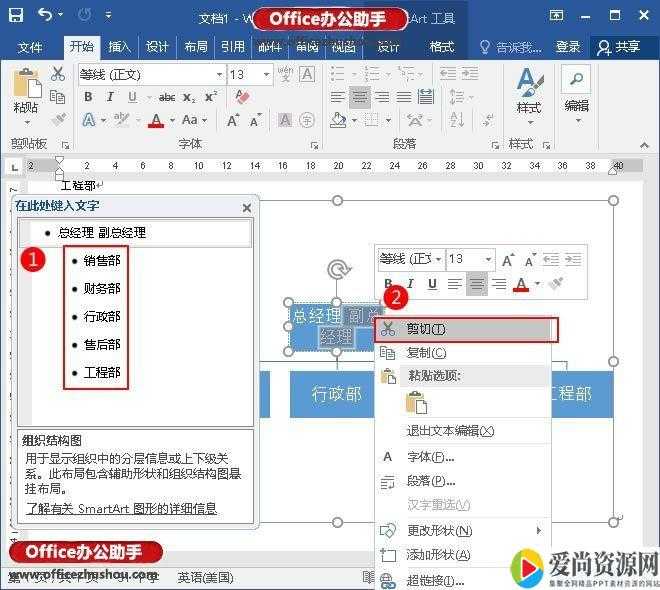Image resolution: width=660 pixels, height=590 pixels.
Task: Expand the 更改形状 submenu arrow
Action: [539, 530]
